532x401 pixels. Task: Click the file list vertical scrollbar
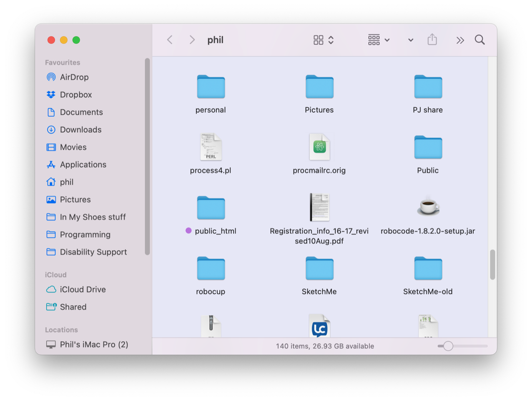point(492,265)
